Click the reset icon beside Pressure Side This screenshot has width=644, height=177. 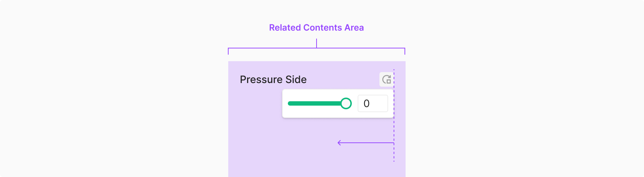(386, 79)
